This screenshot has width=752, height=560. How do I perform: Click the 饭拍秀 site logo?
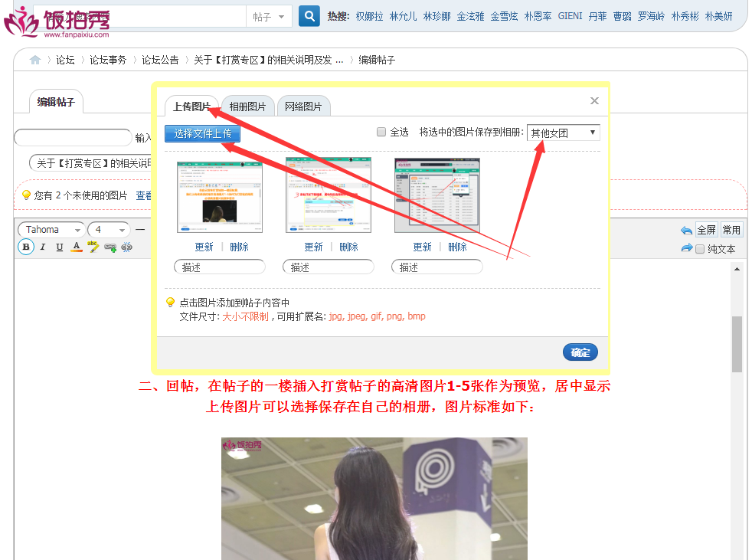tap(57, 21)
